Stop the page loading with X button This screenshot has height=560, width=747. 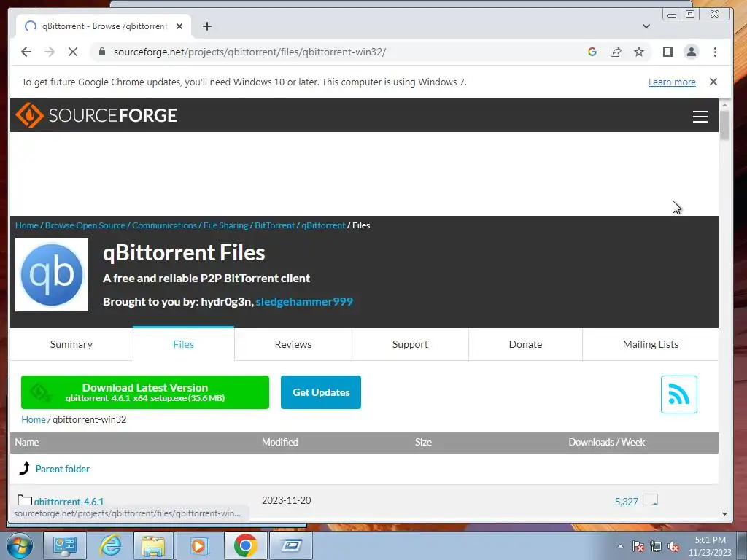pos(73,52)
